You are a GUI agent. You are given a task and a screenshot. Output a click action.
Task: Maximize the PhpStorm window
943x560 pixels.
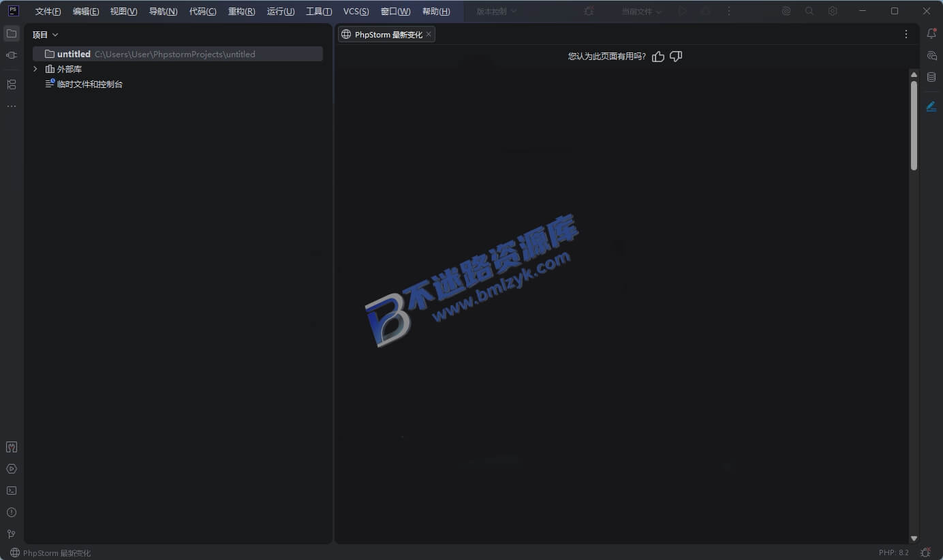click(x=895, y=12)
